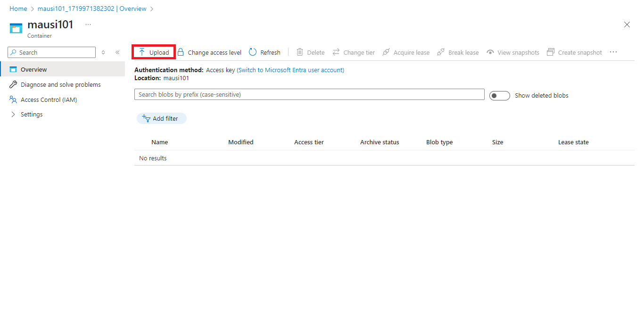Click the Location value mausi101
This screenshot has height=315, width=644.
[x=176, y=78]
